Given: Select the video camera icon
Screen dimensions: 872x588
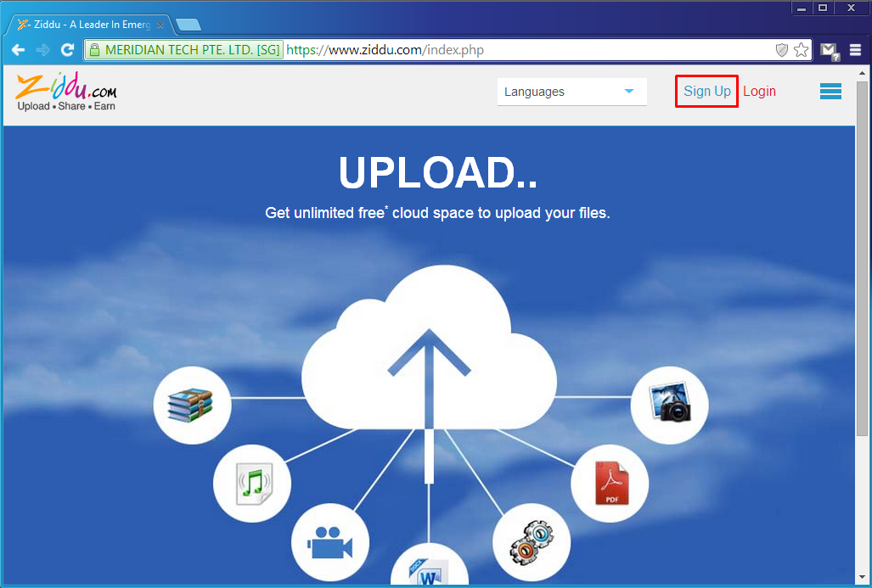Looking at the screenshot, I should point(330,543).
